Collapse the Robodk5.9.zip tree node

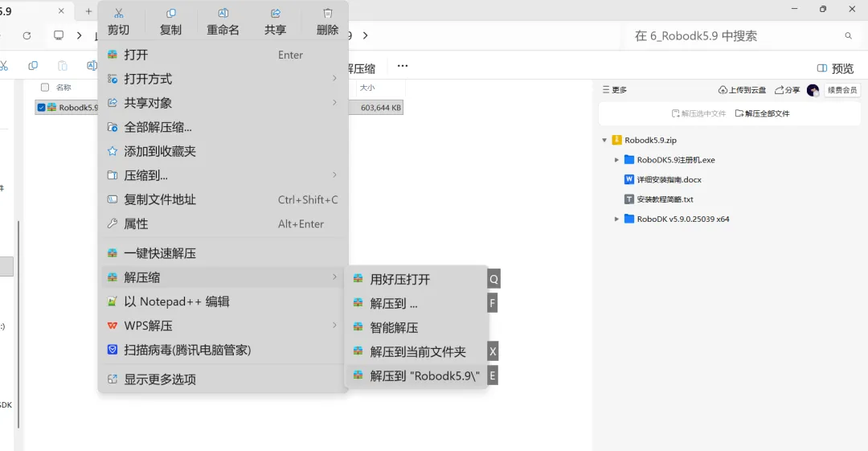click(604, 140)
